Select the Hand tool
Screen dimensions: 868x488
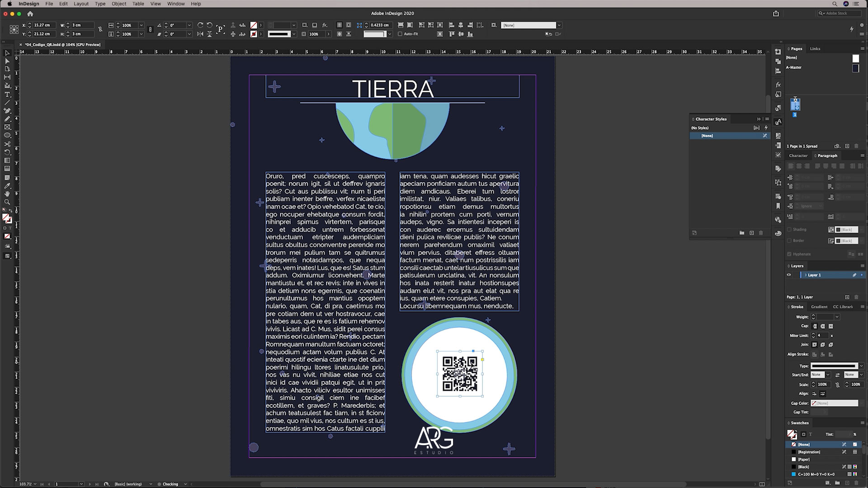7,194
